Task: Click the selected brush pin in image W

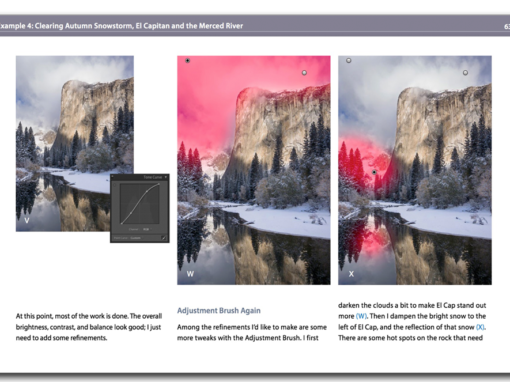Action: click(x=188, y=60)
